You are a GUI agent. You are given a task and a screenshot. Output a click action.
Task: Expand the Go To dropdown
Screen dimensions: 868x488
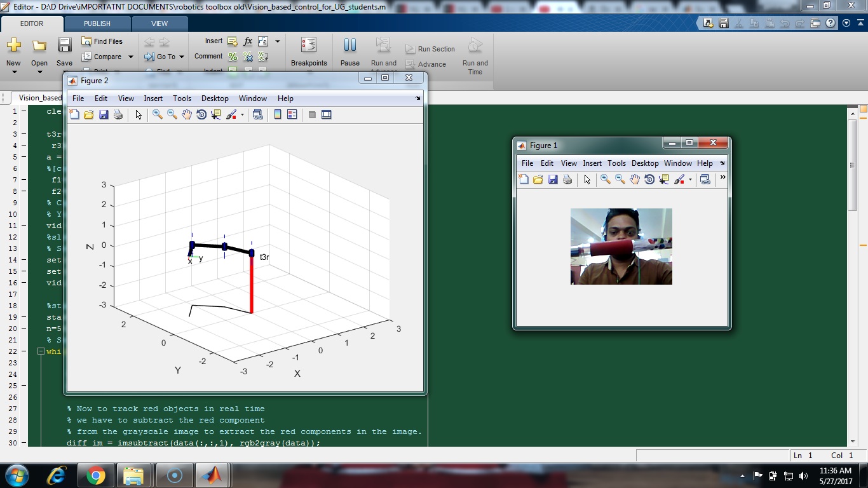pyautogui.click(x=182, y=57)
